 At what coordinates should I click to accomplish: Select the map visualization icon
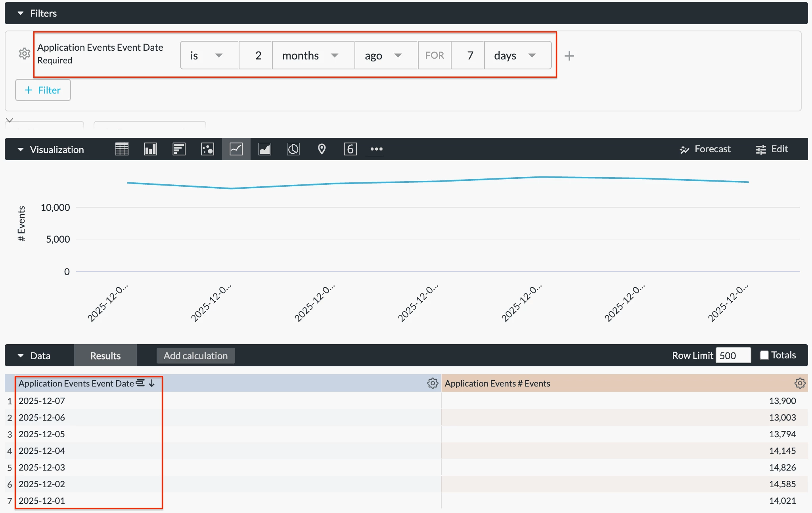click(322, 149)
